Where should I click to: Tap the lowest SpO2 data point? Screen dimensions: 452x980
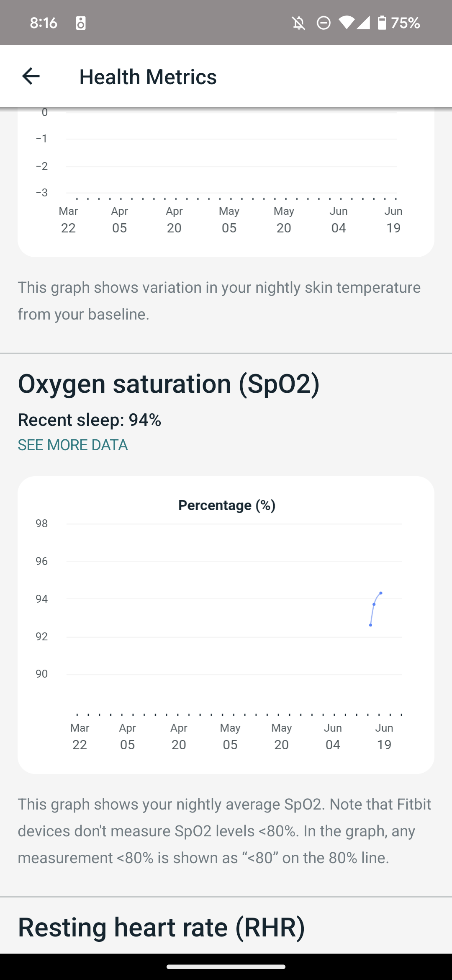(x=371, y=625)
